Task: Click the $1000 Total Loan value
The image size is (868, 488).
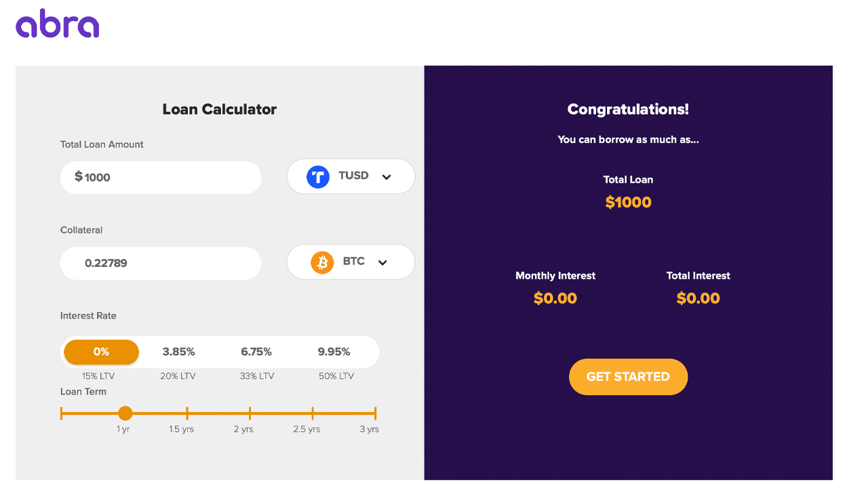Action: coord(628,202)
